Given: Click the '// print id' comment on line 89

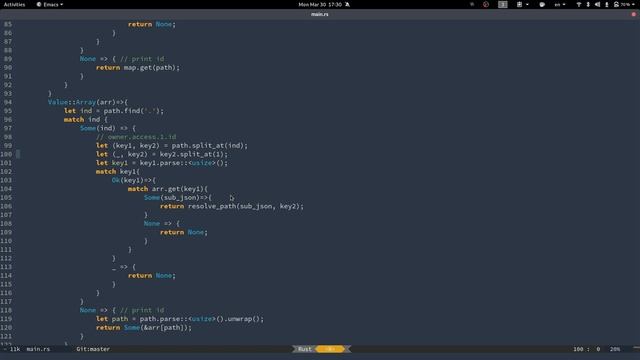Looking at the screenshot, I should point(142,59).
